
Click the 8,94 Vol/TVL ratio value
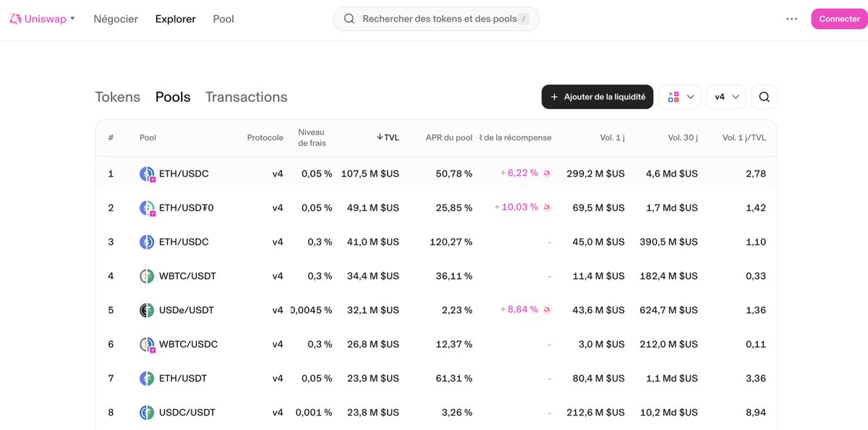pyautogui.click(x=756, y=413)
